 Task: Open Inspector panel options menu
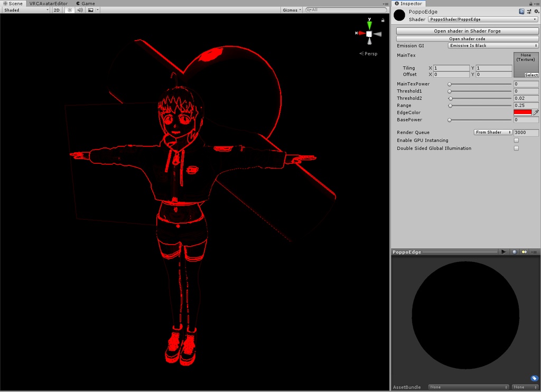537,4
